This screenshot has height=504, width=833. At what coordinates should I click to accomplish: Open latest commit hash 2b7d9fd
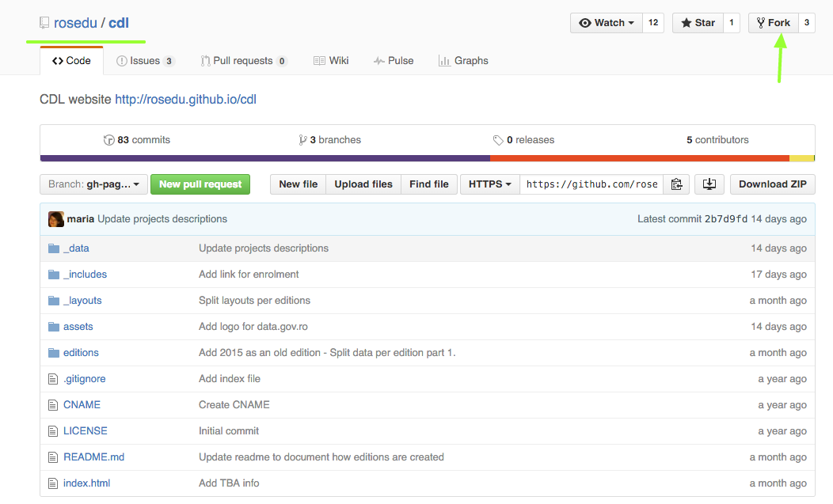point(725,219)
